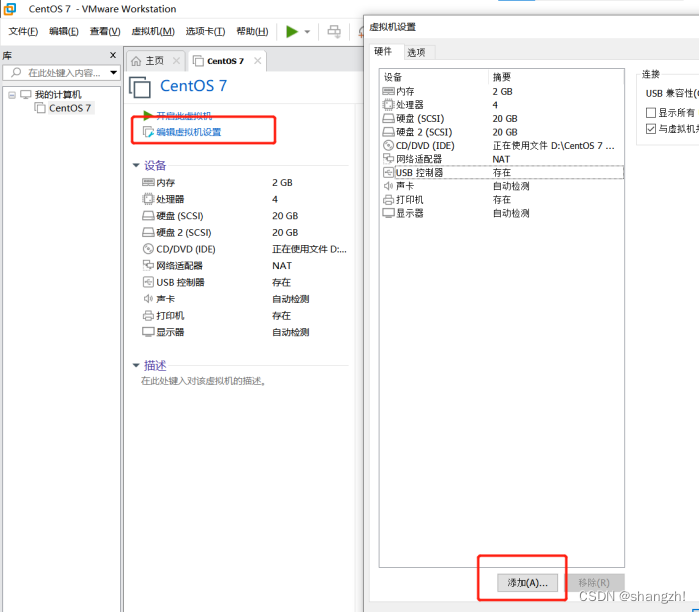Open the library search dropdown arrow
This screenshot has height=613, width=700.
114,72
